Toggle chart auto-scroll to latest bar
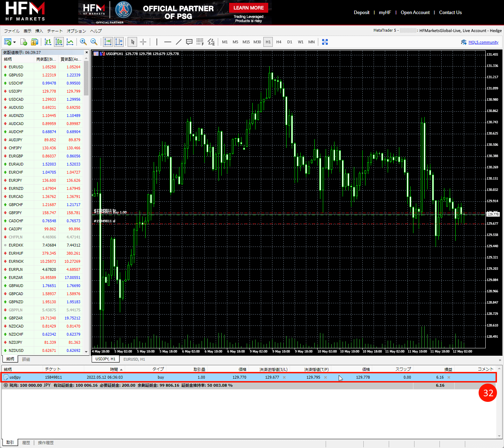504x448 pixels. click(108, 42)
